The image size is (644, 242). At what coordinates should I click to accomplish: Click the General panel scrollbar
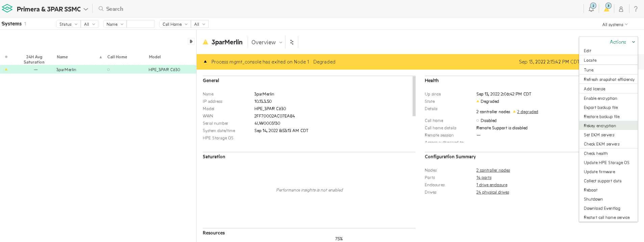(414, 96)
